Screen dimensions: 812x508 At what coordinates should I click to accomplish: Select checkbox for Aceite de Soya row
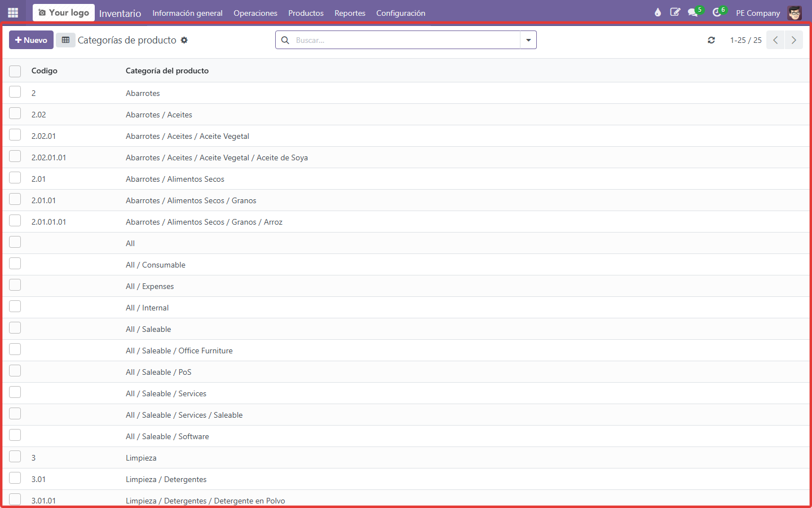point(15,156)
